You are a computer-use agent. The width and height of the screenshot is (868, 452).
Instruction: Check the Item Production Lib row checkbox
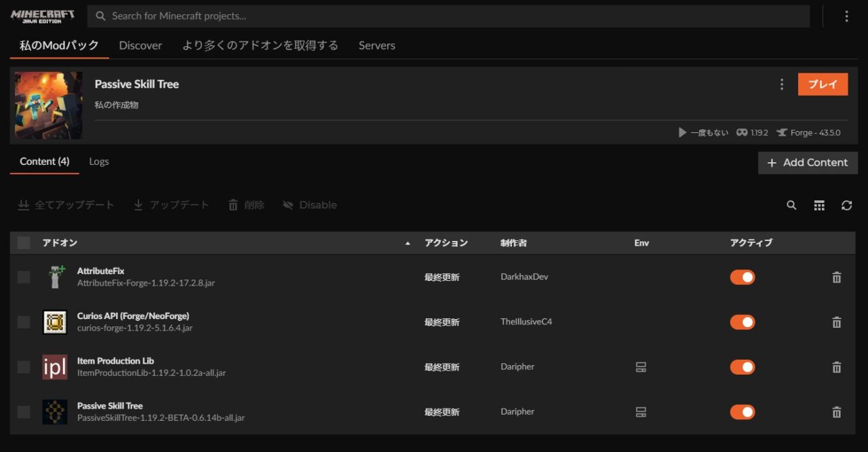pyautogui.click(x=24, y=366)
